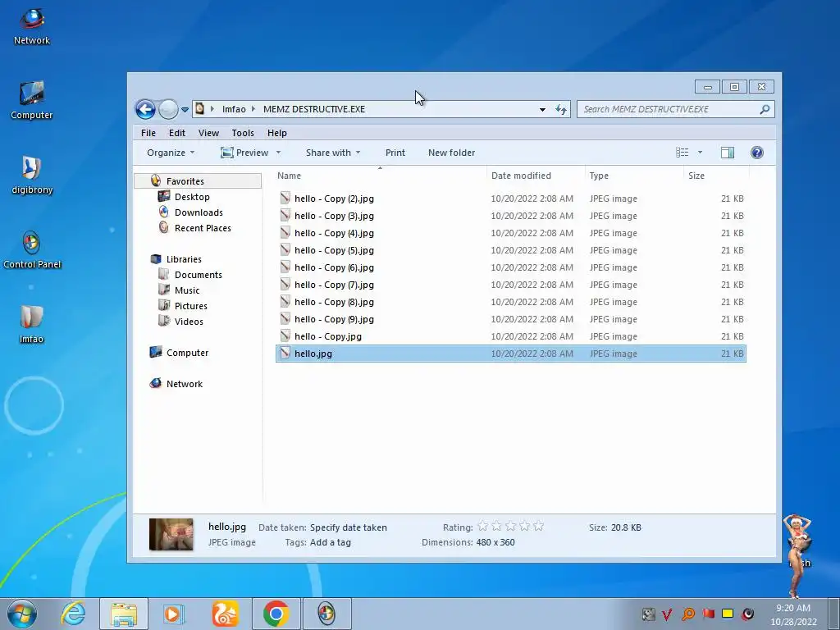Click Add a tag field
This screenshot has width=840, height=630.
coord(330,542)
